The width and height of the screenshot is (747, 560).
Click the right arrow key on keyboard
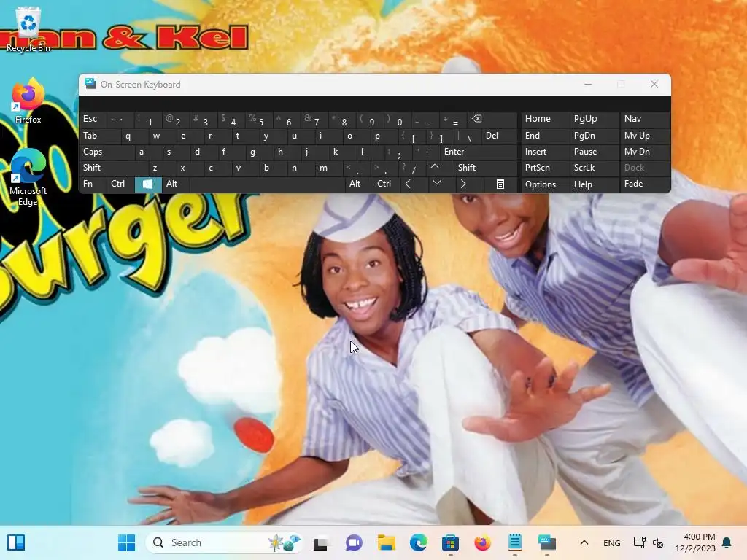462,184
